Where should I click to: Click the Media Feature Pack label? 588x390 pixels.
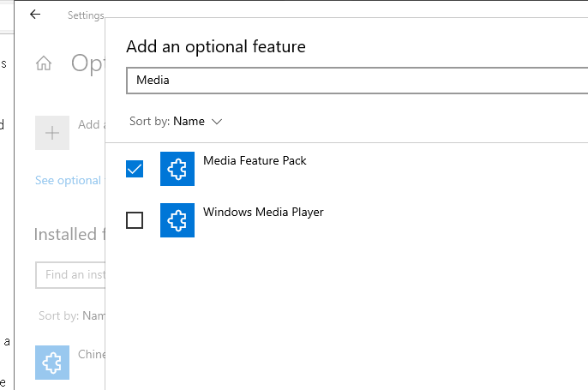click(255, 160)
